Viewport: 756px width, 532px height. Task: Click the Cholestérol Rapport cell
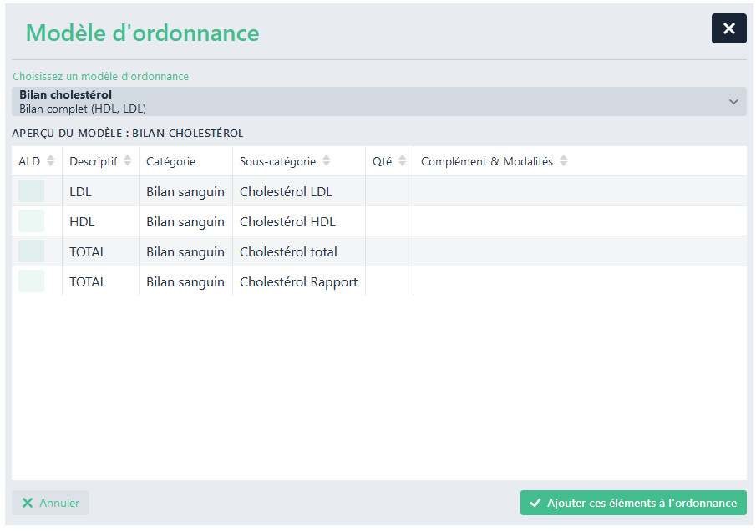point(298,281)
